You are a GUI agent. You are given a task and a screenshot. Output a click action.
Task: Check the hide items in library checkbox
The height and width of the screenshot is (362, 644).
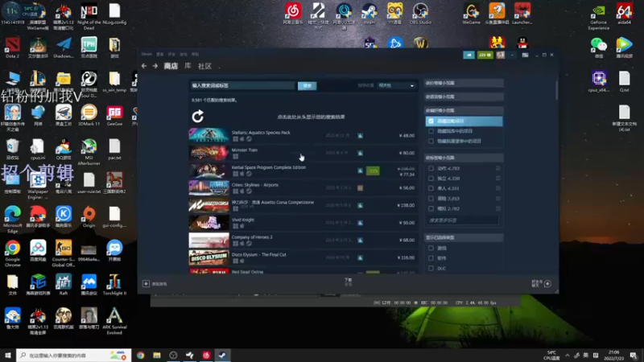tap(431, 131)
